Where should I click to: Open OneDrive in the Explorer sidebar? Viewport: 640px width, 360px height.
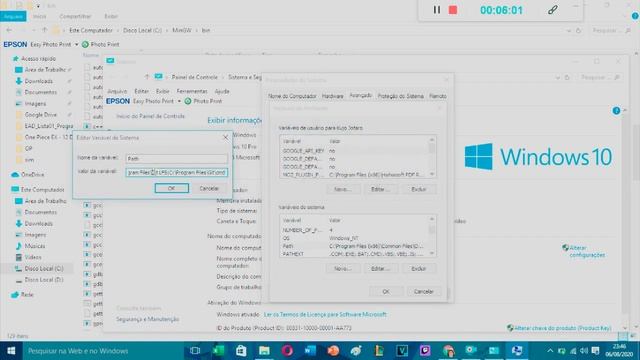pos(28,175)
